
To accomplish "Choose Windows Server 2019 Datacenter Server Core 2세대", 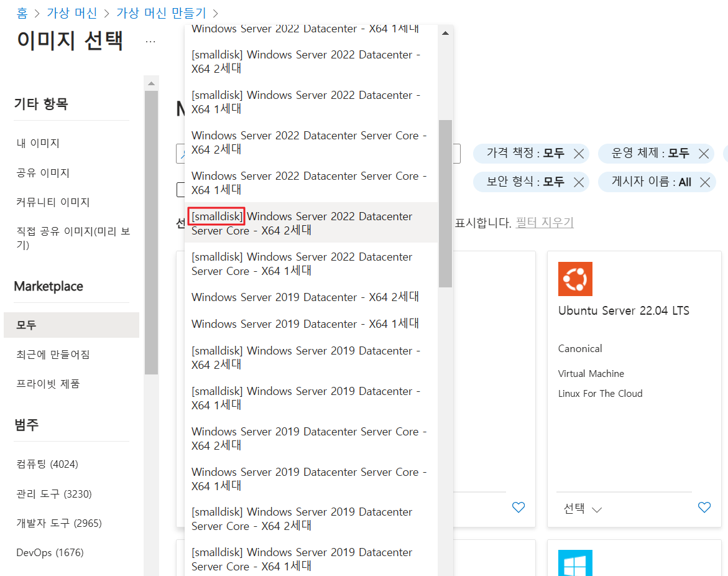I will (311, 439).
